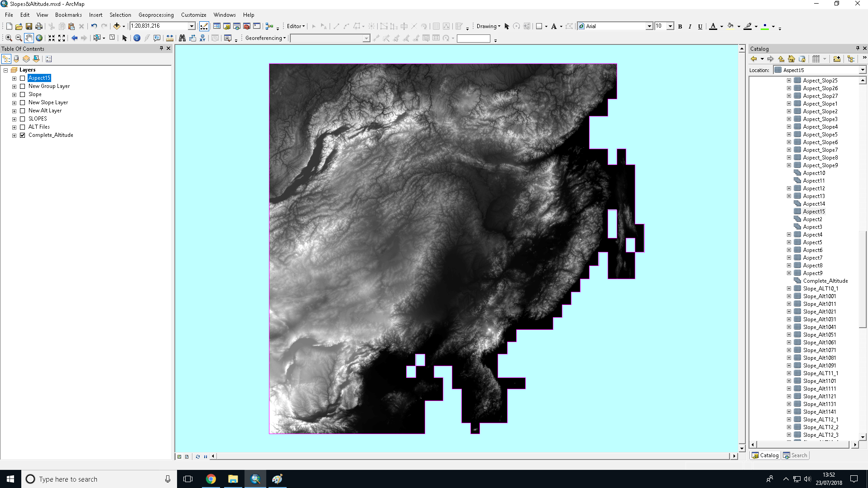This screenshot has width=868, height=488.
Task: Click the Full Extent globe icon
Action: tap(39, 38)
